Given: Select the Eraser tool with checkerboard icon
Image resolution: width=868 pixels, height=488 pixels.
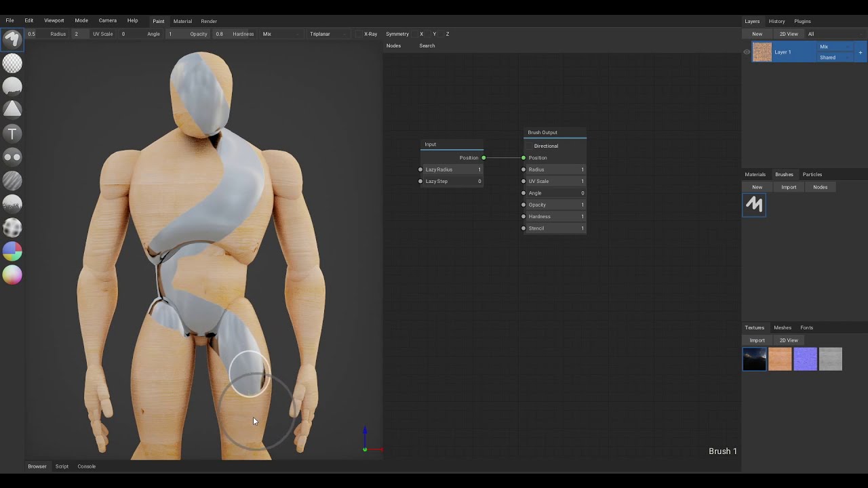Looking at the screenshot, I should (x=12, y=63).
